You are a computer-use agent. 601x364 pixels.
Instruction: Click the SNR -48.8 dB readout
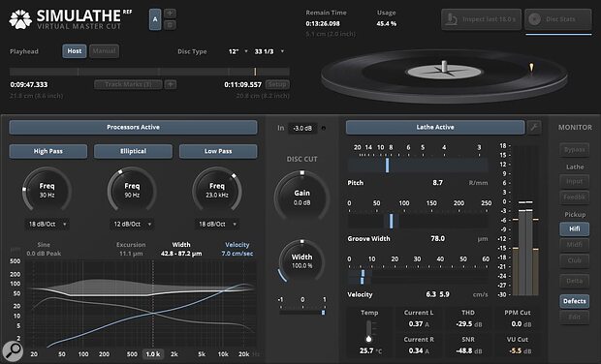coord(468,350)
